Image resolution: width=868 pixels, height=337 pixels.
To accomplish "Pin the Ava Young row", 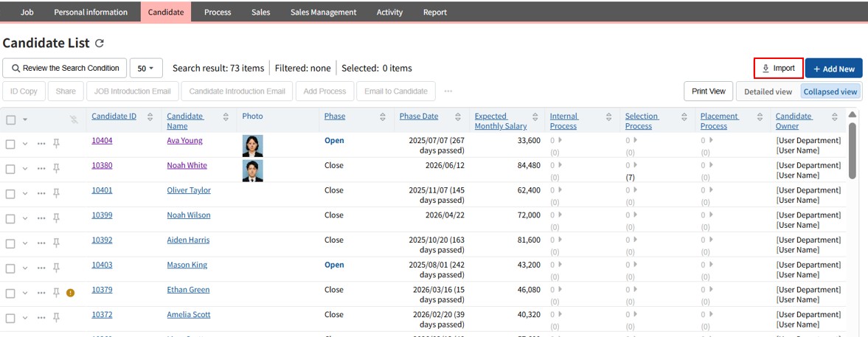I will point(56,144).
